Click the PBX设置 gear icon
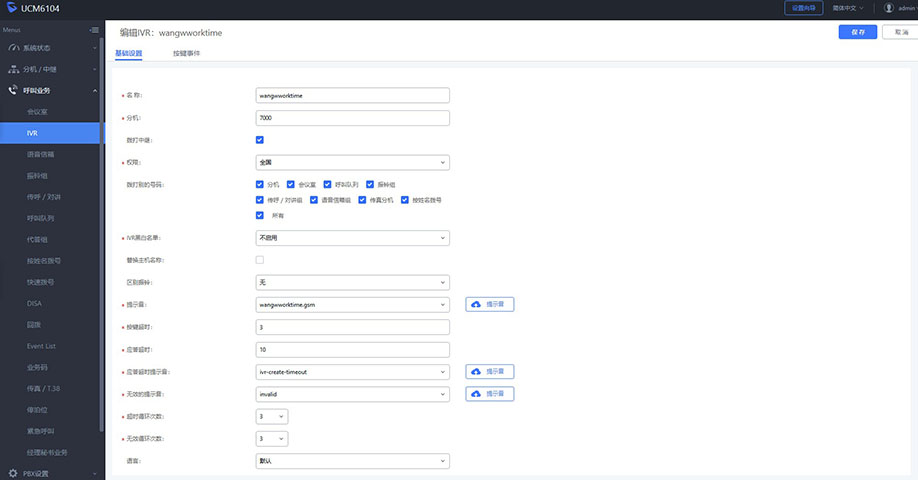This screenshot has height=480, width=918. click(x=13, y=473)
